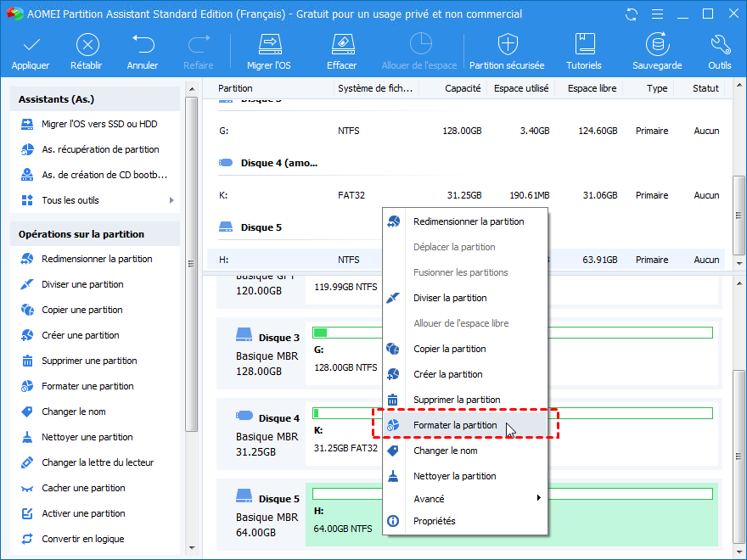
Task: Open the Outils wrench icon
Action: coord(719,45)
